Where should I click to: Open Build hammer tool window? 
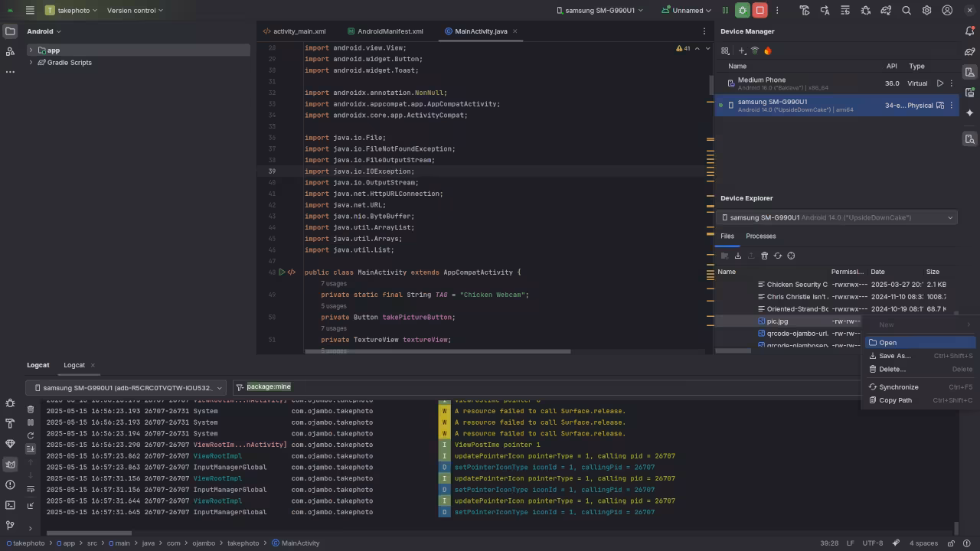pos(10,423)
